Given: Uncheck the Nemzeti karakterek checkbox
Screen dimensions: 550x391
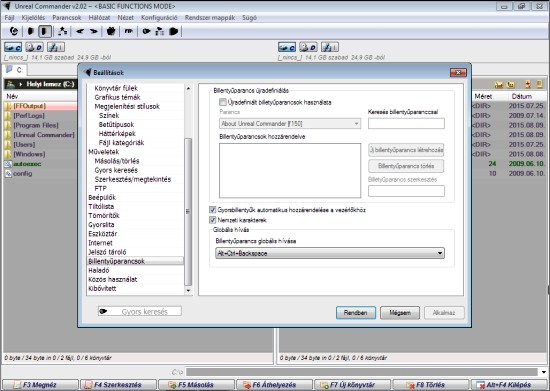Looking at the screenshot, I should [x=212, y=220].
